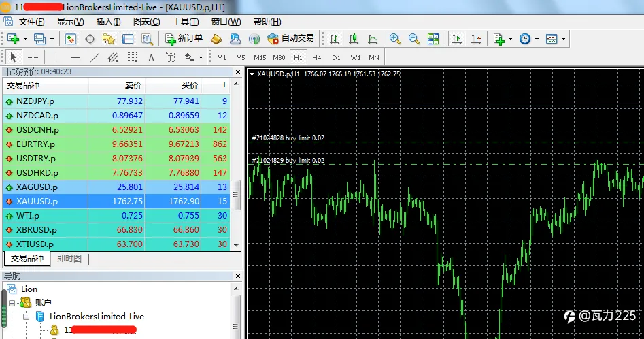Image resolution: width=644 pixels, height=339 pixels.
Task: Select the vertical line drawing tool
Action: pyautogui.click(x=56, y=57)
